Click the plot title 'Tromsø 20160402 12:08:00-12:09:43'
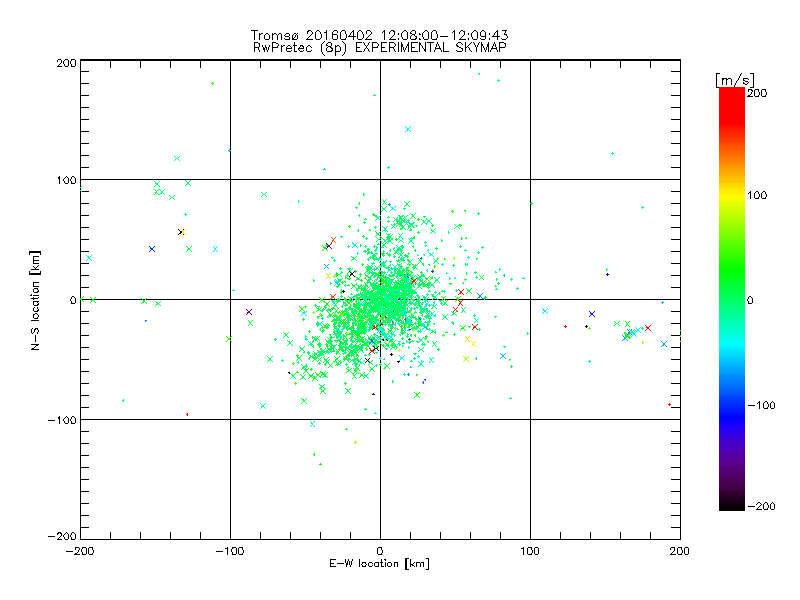The image size is (800, 600). (380, 35)
